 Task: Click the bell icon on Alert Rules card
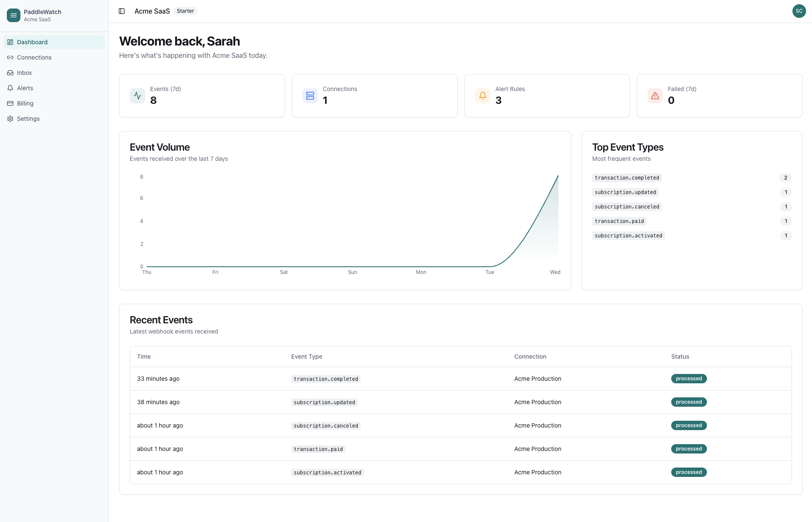(482, 96)
